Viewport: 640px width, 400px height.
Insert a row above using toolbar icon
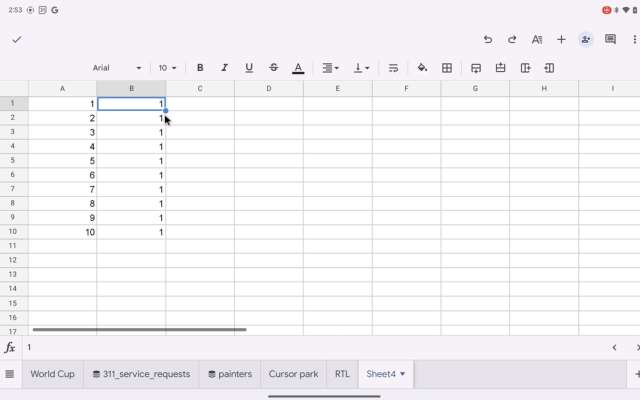point(500,68)
